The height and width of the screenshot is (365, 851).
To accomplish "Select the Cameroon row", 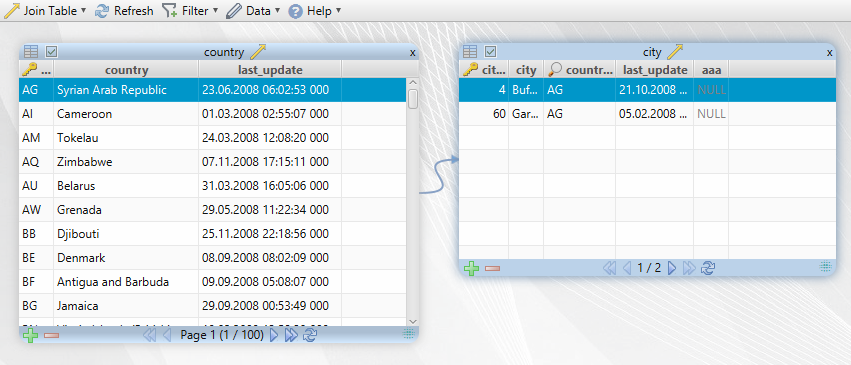I will 212,114.
